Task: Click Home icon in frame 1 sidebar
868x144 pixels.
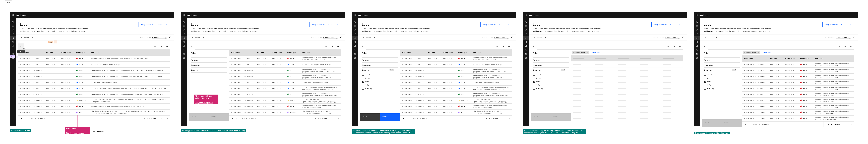Action: click(x=13, y=22)
